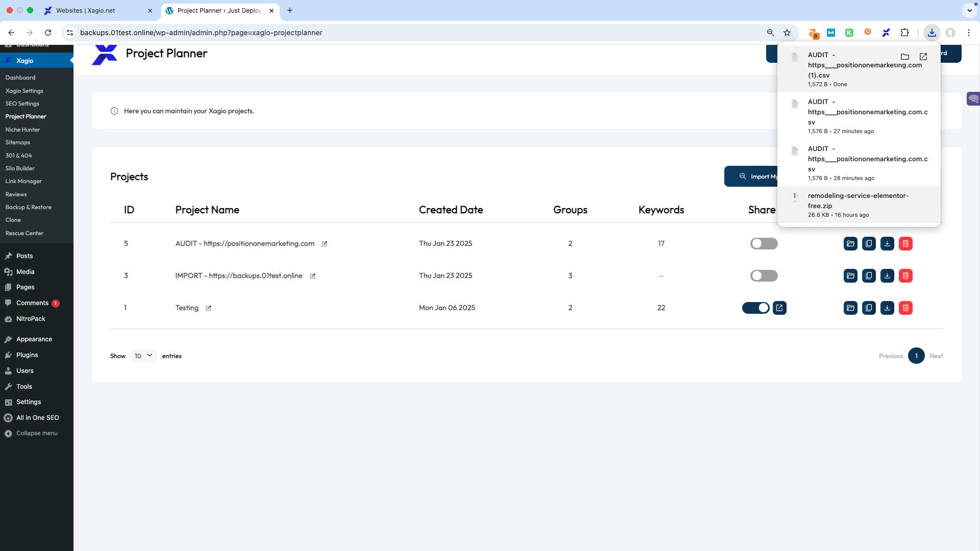
Task: Rename IMPORT project via edit icon
Action: tap(312, 276)
